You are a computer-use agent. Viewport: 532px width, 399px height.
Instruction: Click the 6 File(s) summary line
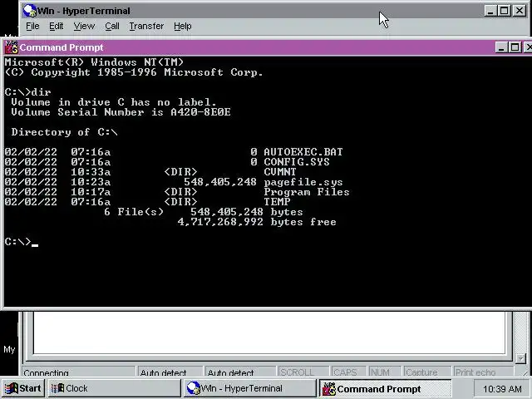(x=203, y=212)
